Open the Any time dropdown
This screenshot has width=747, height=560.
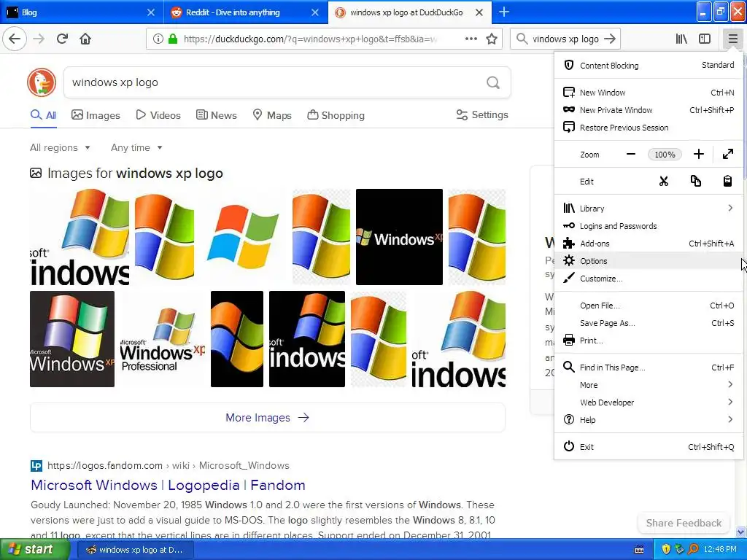click(x=136, y=147)
